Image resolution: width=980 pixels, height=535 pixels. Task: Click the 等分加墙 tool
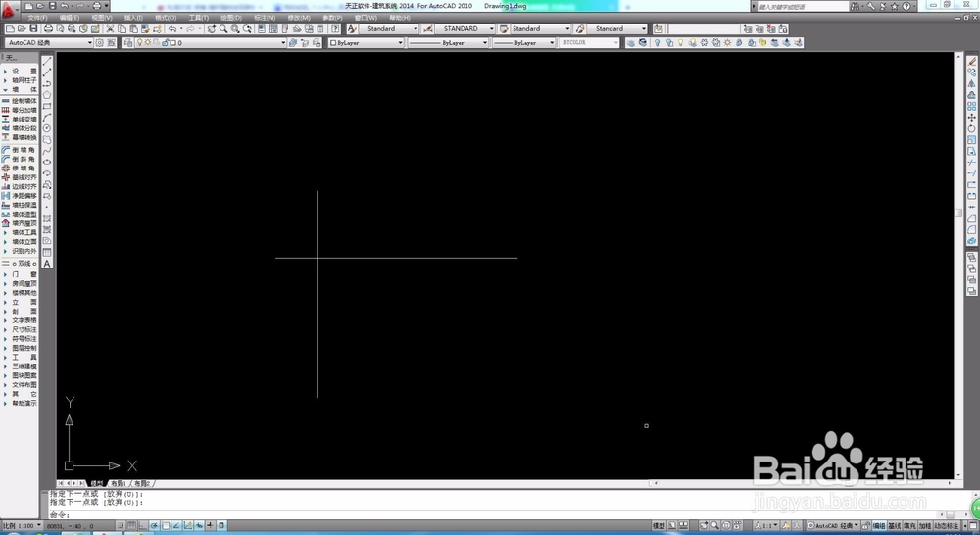pyautogui.click(x=20, y=110)
